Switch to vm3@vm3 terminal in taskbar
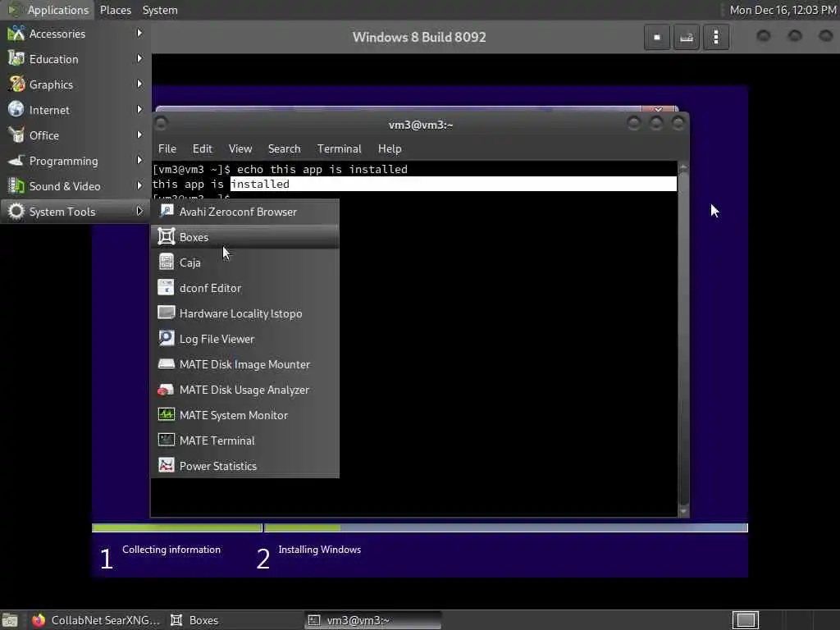This screenshot has height=630, width=840. click(x=373, y=620)
